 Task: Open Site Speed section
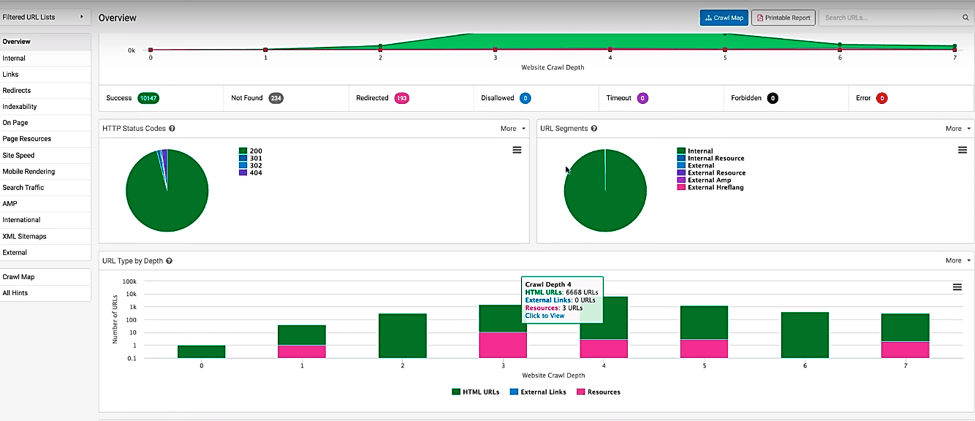pos(46,155)
